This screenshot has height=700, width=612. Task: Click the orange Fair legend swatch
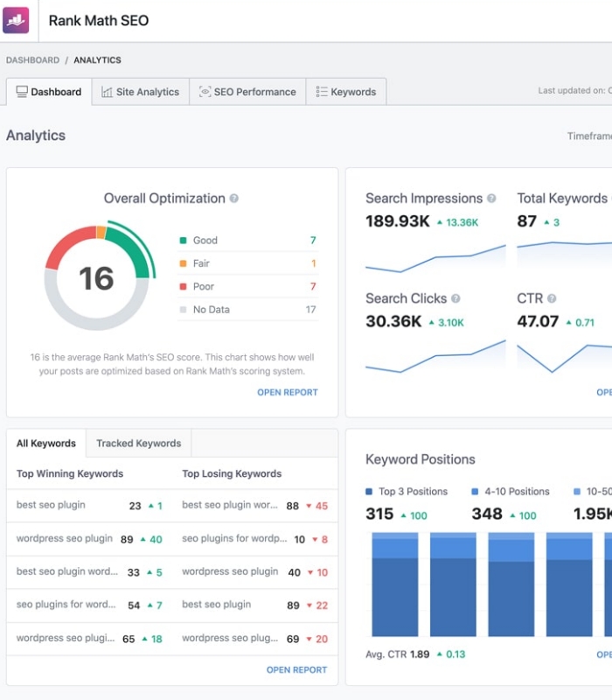coord(183,263)
